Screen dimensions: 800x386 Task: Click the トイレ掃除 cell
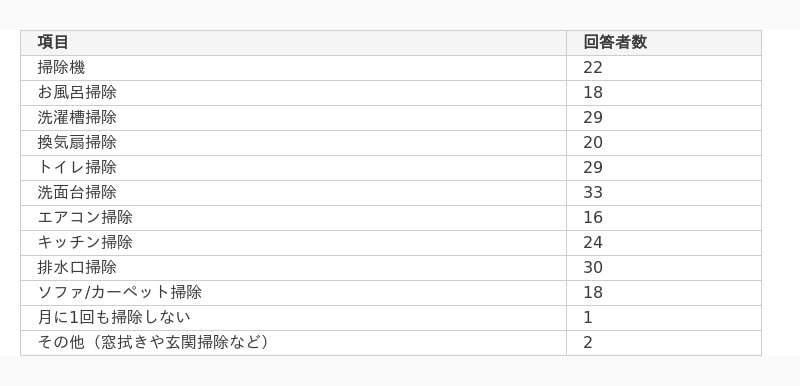pyautogui.click(x=293, y=168)
